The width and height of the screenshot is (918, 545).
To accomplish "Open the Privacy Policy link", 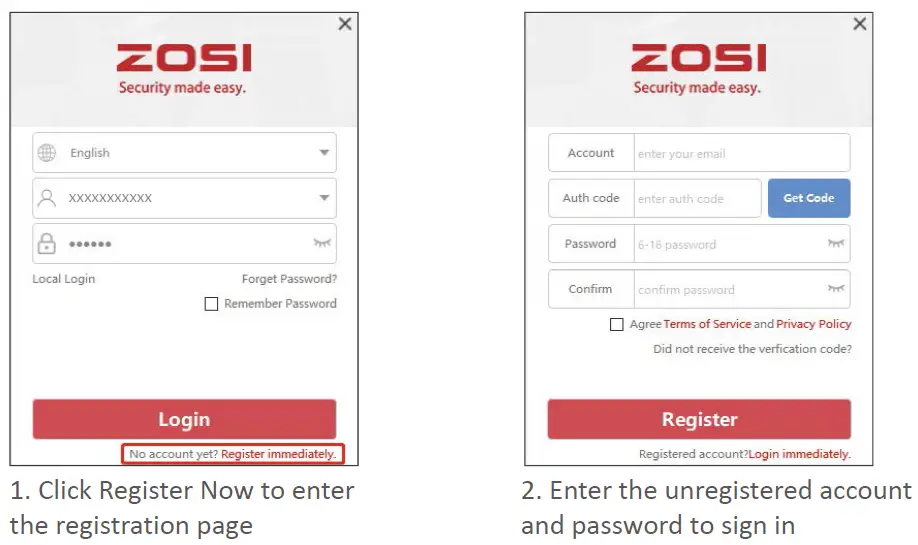I will click(x=814, y=324).
